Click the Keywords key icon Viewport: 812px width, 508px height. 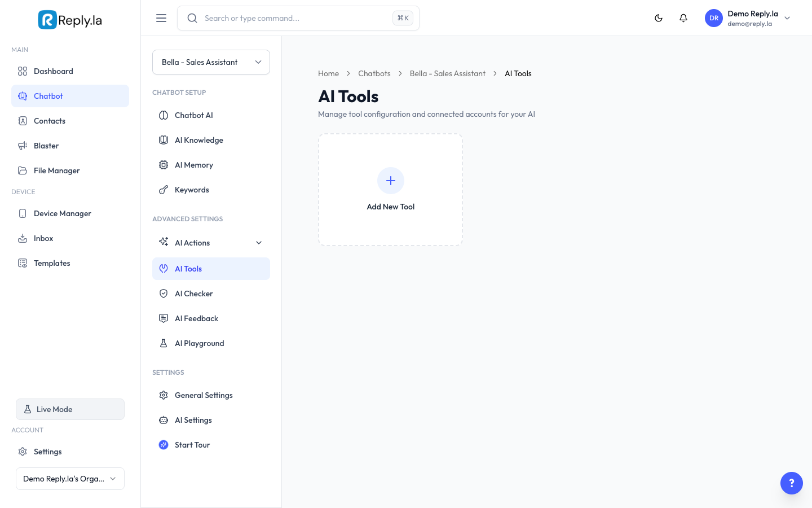tap(164, 190)
